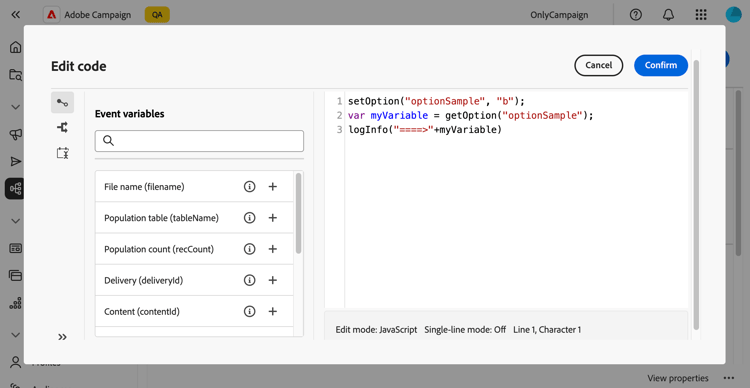This screenshot has width=750, height=388.
Task: Select the Population count (recCount) row text
Action: point(159,249)
